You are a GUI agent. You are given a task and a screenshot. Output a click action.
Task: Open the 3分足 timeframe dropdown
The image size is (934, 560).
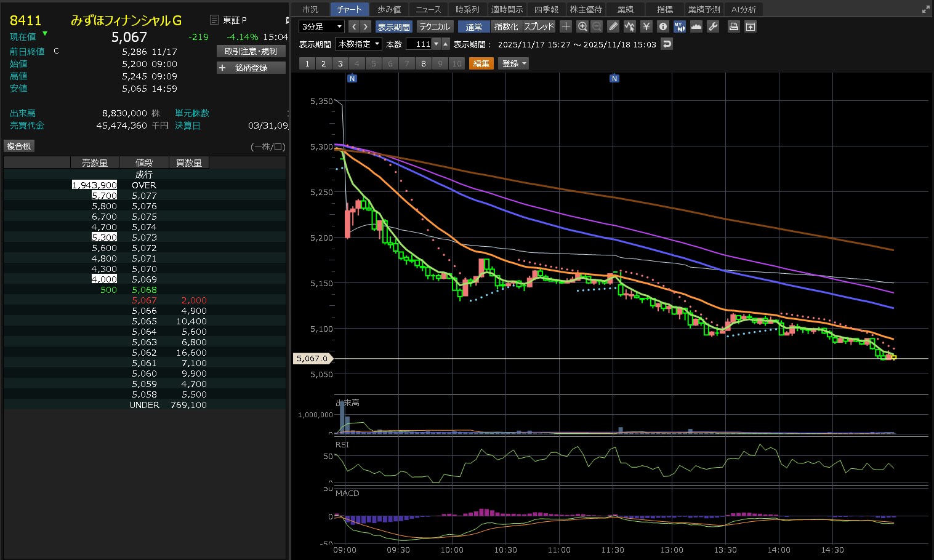[x=321, y=26]
